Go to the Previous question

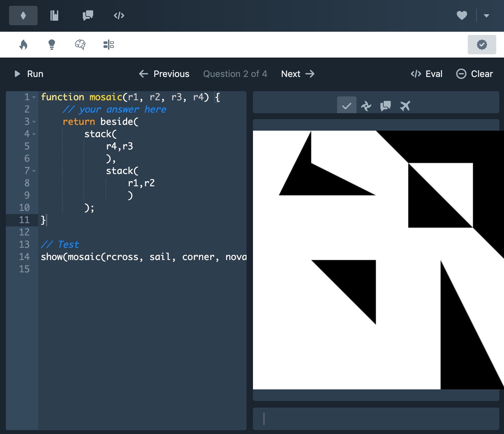[x=164, y=74]
